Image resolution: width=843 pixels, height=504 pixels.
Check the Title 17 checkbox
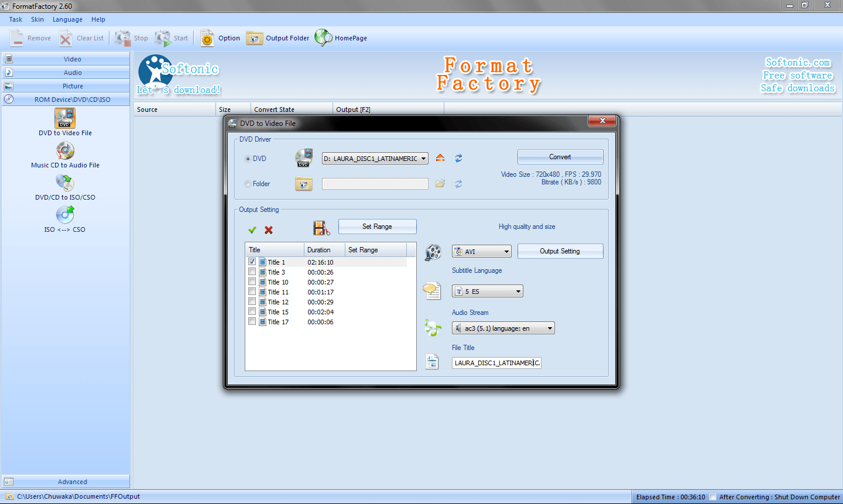pyautogui.click(x=252, y=321)
